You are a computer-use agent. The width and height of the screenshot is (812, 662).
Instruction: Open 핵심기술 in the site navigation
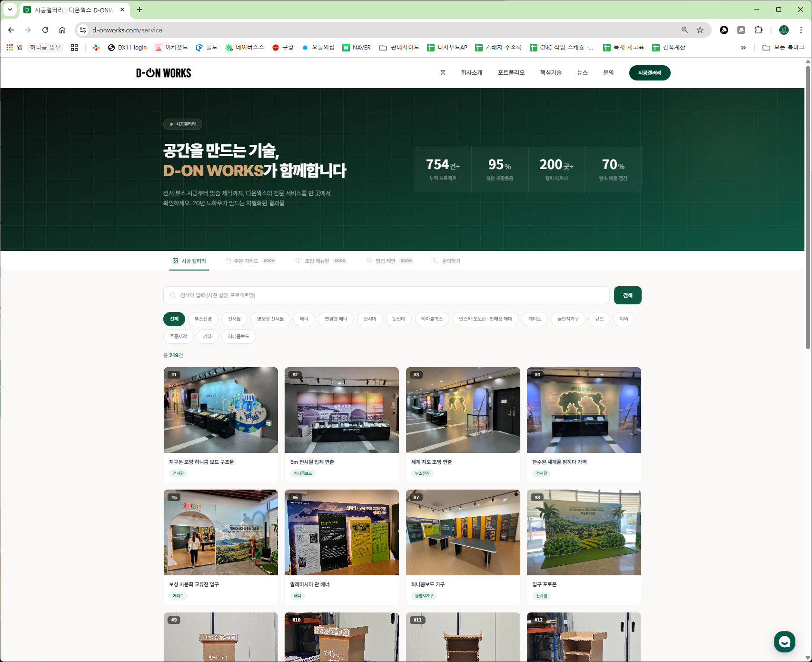[x=551, y=73]
